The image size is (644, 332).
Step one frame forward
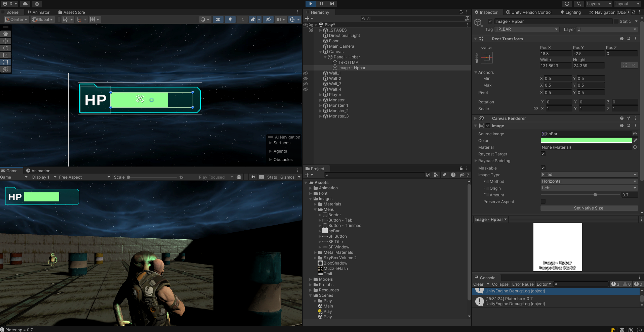click(332, 4)
